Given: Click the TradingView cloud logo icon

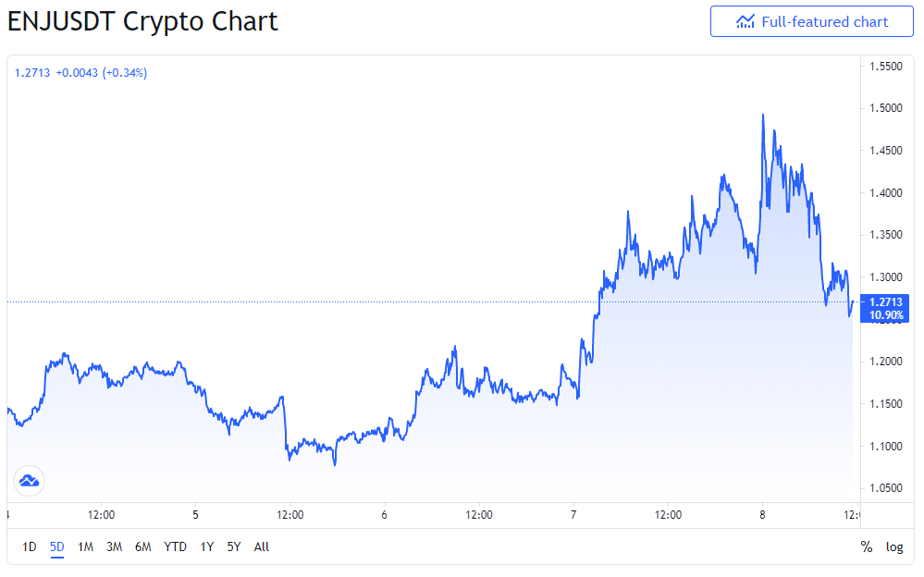Looking at the screenshot, I should [x=29, y=481].
